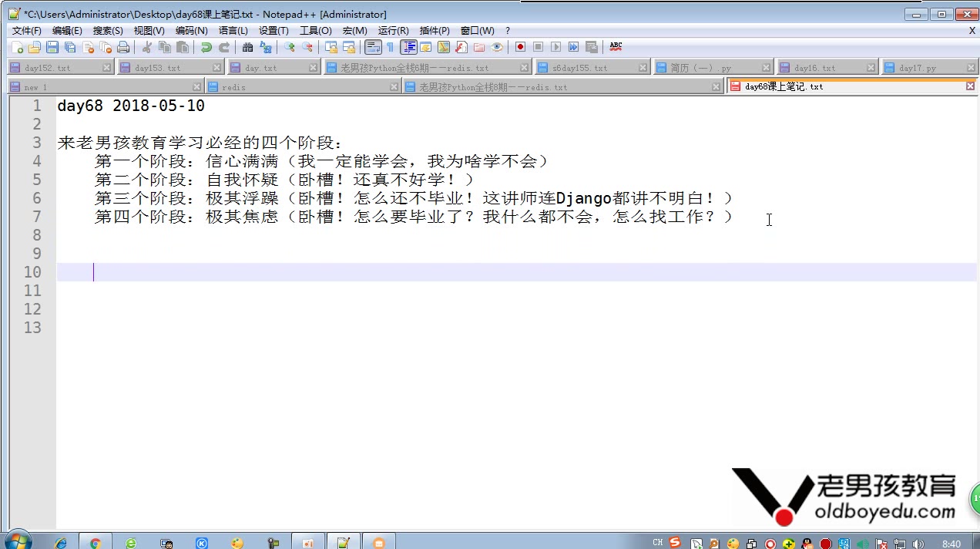The image size is (980, 549).
Task: Open the volume control in the system tray
Action: pyautogui.click(x=918, y=543)
